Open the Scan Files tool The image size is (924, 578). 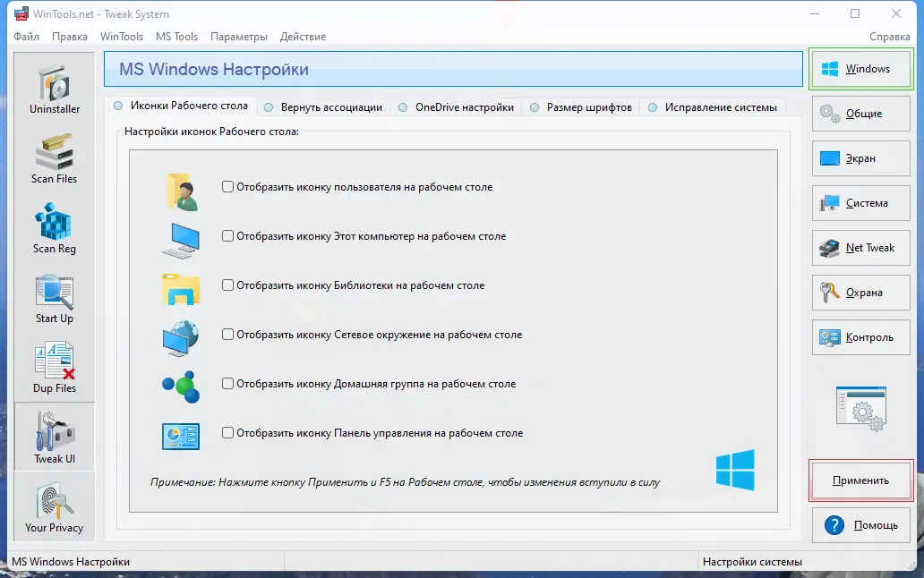pyautogui.click(x=55, y=159)
